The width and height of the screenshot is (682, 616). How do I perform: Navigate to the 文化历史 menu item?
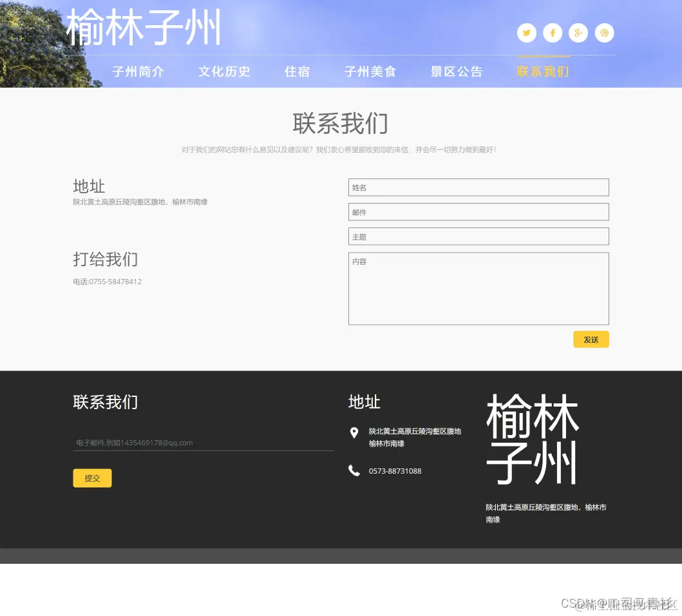[224, 72]
